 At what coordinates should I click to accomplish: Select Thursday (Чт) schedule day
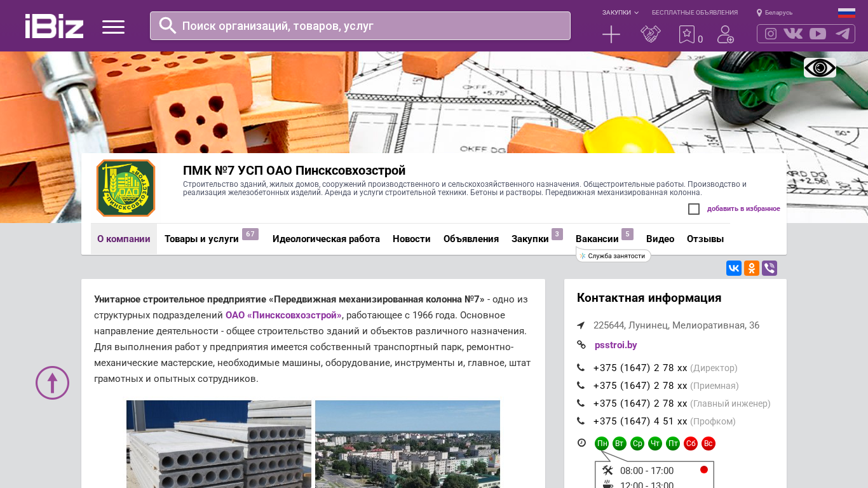pos(655,444)
